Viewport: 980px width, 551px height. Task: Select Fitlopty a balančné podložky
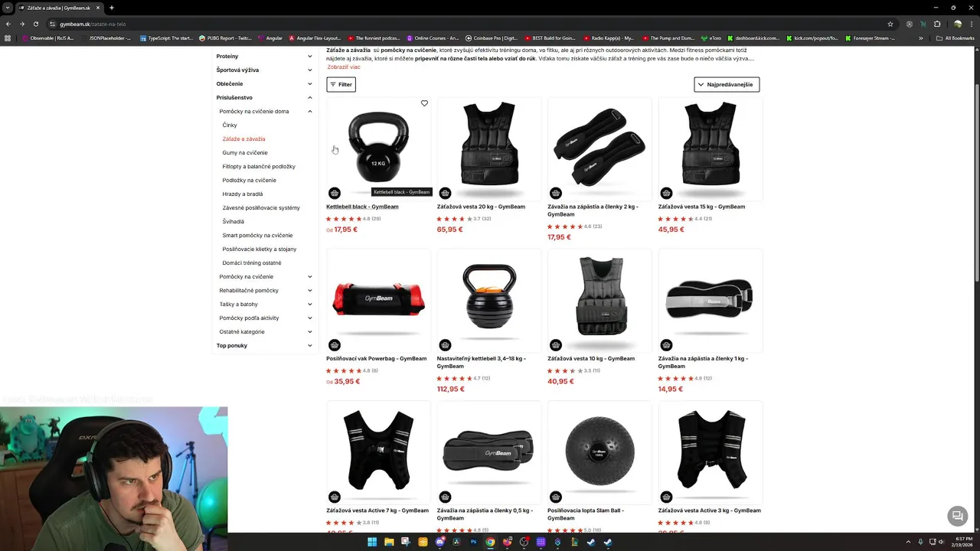pyautogui.click(x=259, y=166)
